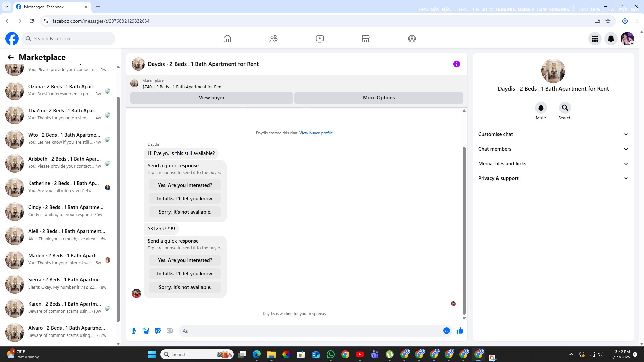Viewport: 644px width, 362px height.
Task: Send second 'Sorry, it's not available.' response
Action: coord(185,287)
